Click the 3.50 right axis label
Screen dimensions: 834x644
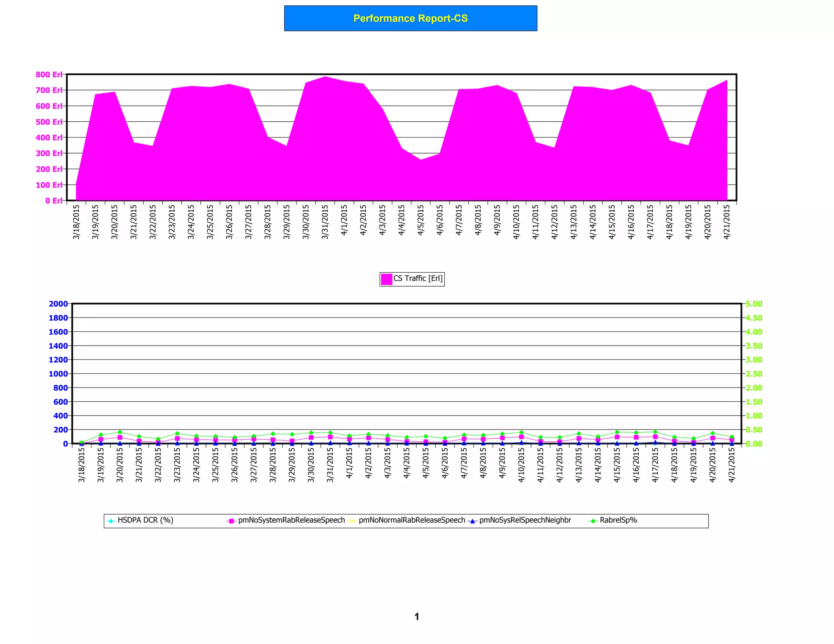click(x=754, y=346)
